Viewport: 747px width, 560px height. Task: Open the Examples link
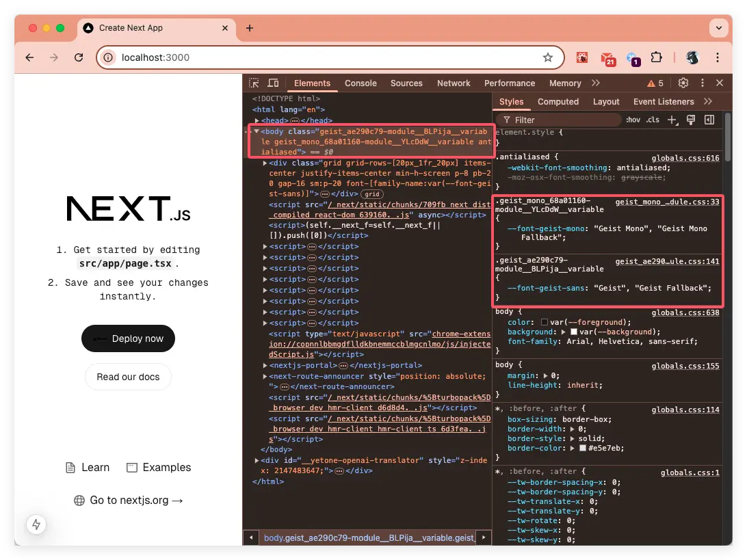click(x=159, y=467)
